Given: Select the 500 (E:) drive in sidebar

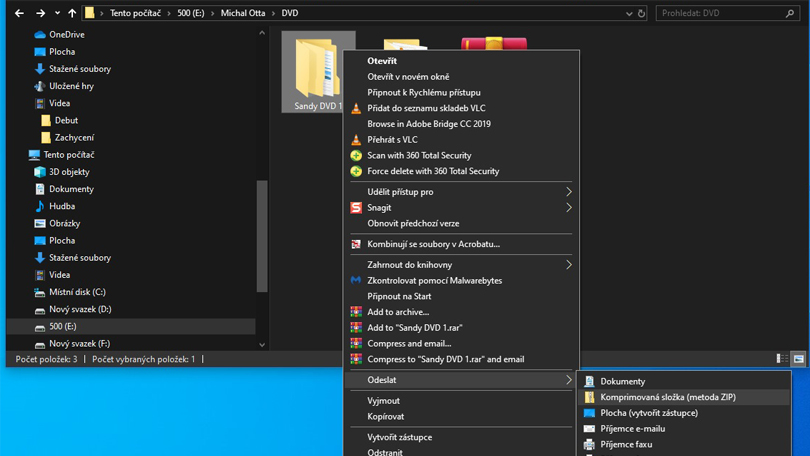Looking at the screenshot, I should 131,326.
